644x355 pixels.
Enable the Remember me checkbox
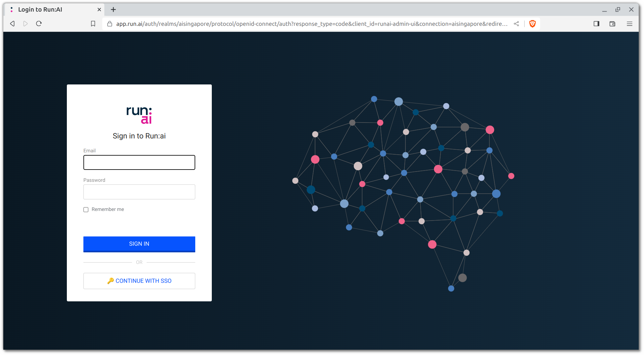coord(86,210)
